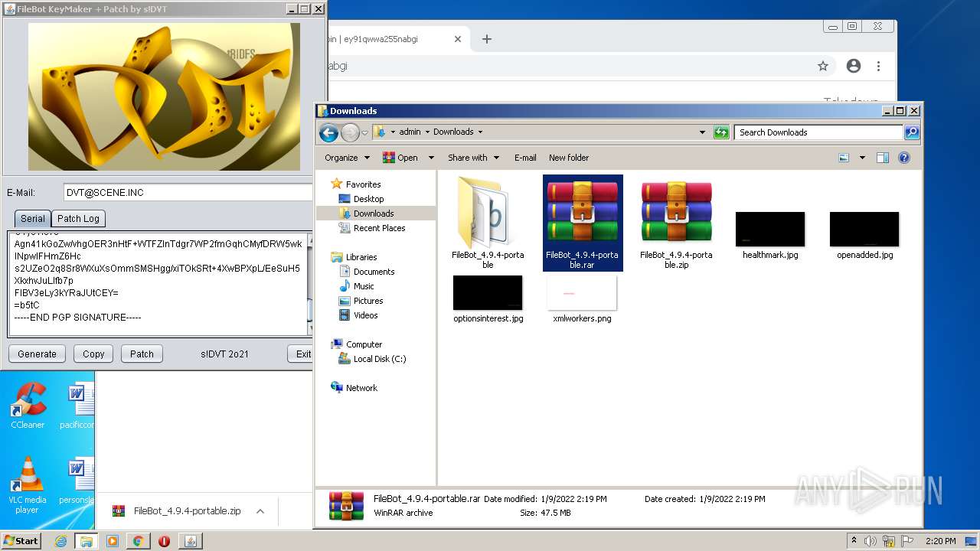Click Google Chrome taskbar icon
980x551 pixels.
pos(138,541)
